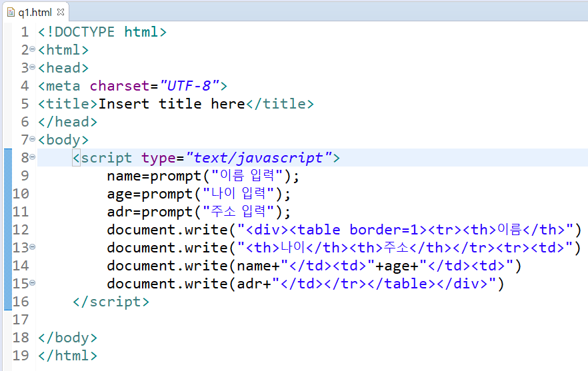
Task: Click line number 1 in the gutter
Action: click(25, 32)
